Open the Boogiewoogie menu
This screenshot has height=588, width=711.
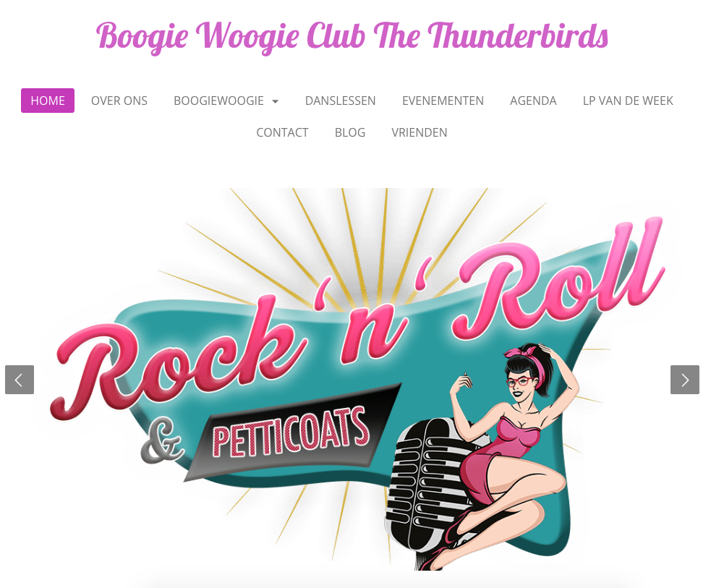218,101
